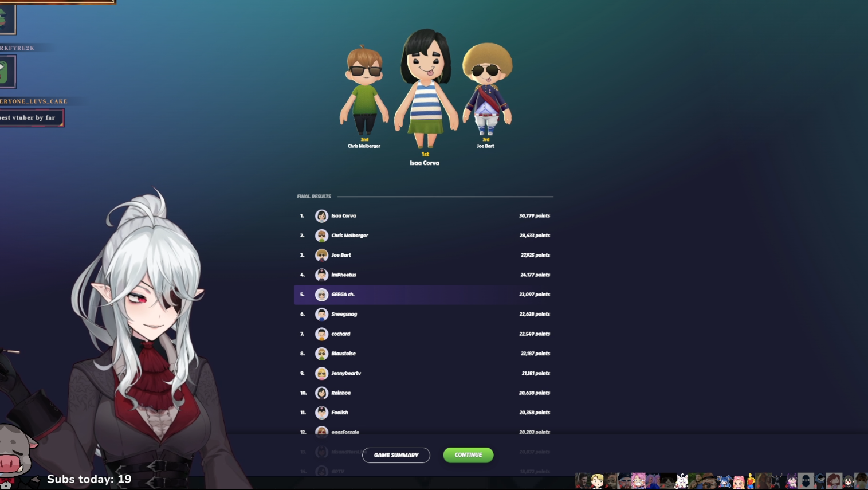868x490 pixels.
Task: Click the player name Foolish
Action: click(339, 413)
